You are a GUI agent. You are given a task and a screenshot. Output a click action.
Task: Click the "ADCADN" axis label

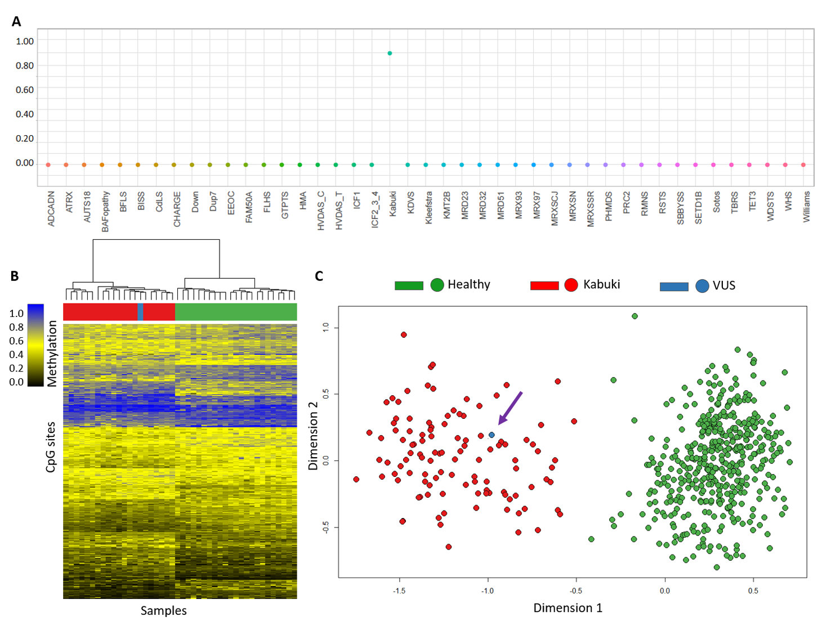click(51, 209)
